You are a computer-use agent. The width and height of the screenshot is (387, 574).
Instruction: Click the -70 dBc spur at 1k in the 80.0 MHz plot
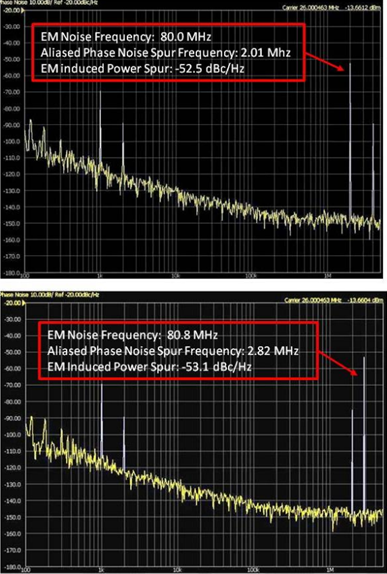[100, 126]
